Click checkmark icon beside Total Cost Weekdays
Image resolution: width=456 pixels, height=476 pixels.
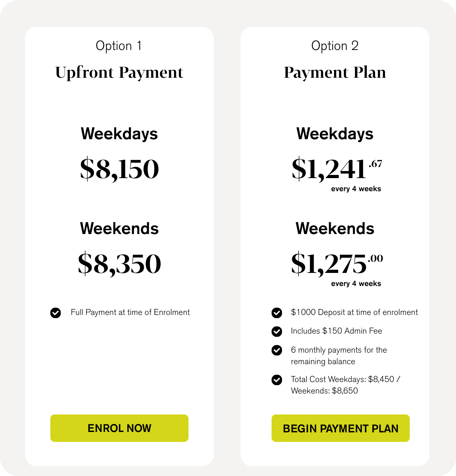tap(277, 380)
